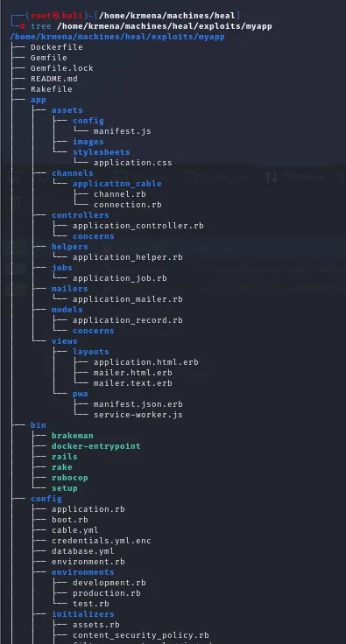Select the 'initializers' directory name
The image size is (346, 644).
point(83,614)
